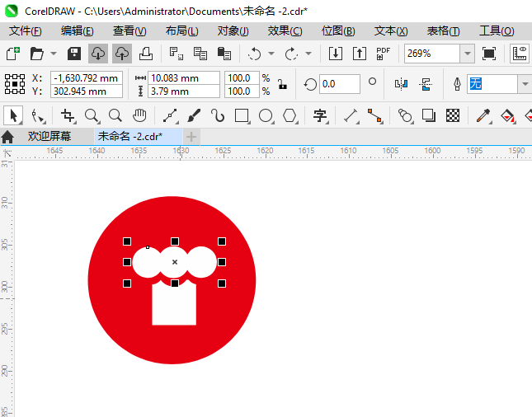
Task: Click the Redo arrow icon
Action: click(x=291, y=54)
